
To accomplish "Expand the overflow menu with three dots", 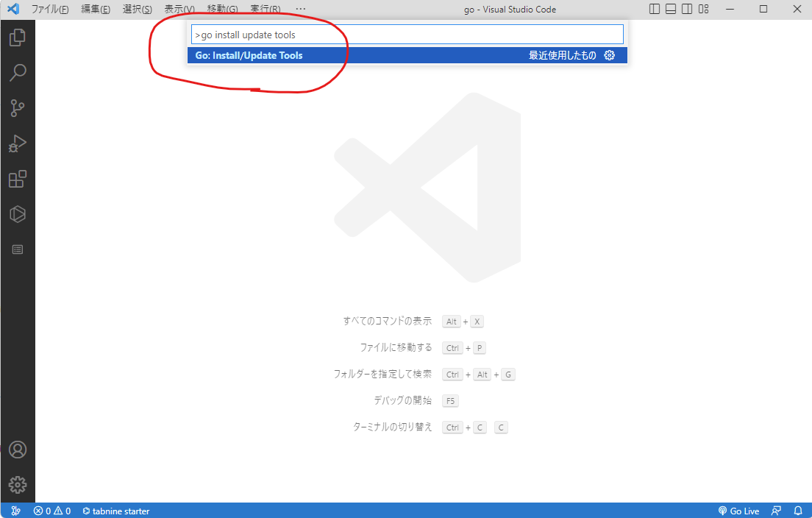I will click(x=300, y=9).
